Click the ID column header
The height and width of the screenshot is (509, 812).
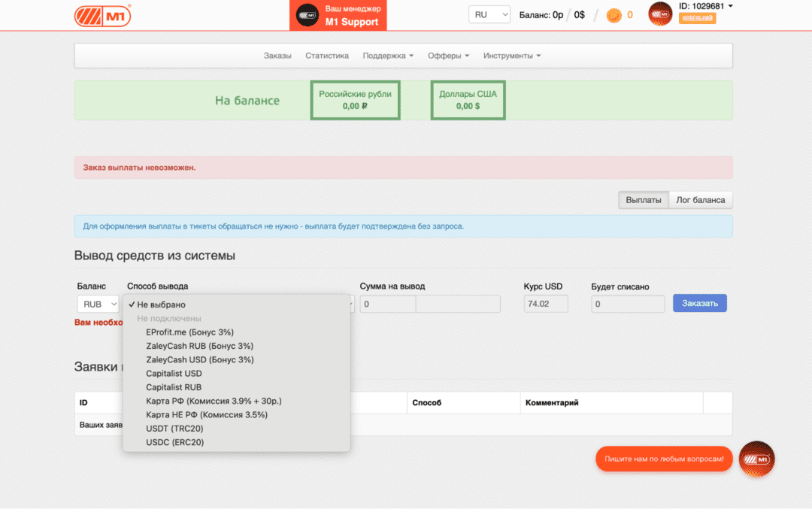[x=83, y=402]
